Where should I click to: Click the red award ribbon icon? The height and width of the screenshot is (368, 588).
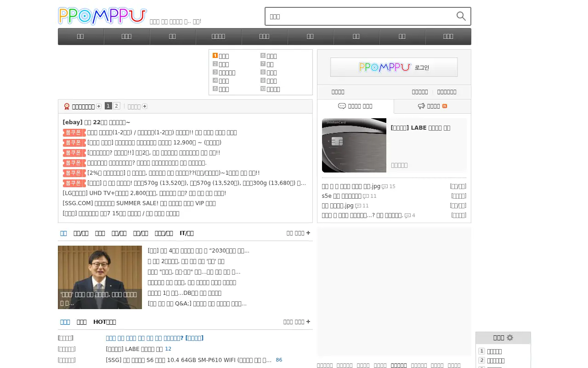[x=67, y=106]
